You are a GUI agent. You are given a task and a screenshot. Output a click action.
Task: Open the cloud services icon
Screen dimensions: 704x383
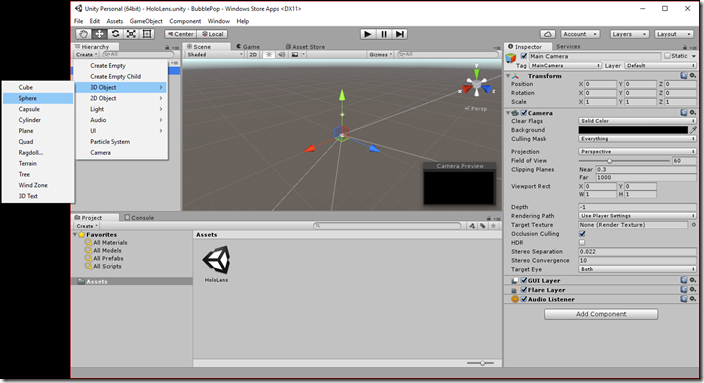click(x=547, y=34)
